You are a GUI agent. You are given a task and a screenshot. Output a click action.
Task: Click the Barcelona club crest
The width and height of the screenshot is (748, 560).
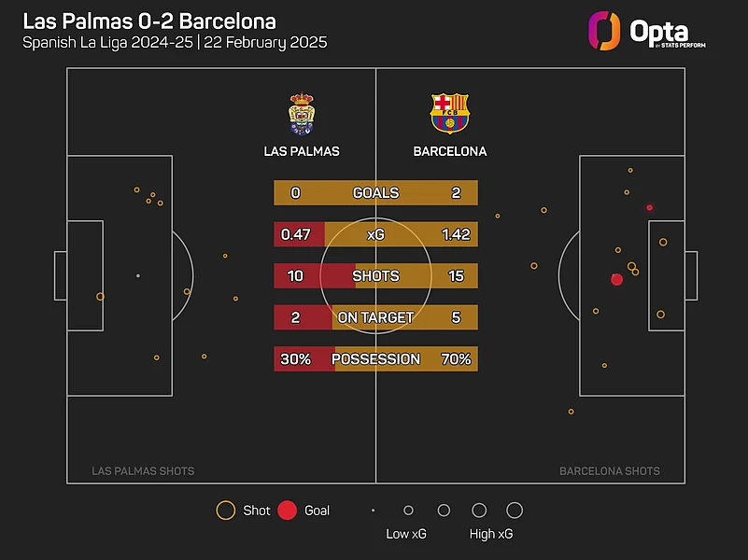(x=449, y=113)
